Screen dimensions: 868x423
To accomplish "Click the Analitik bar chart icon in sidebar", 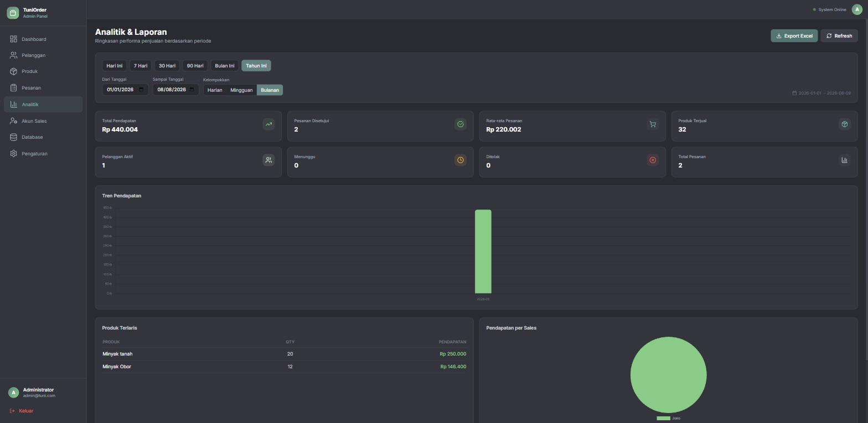I will point(13,105).
